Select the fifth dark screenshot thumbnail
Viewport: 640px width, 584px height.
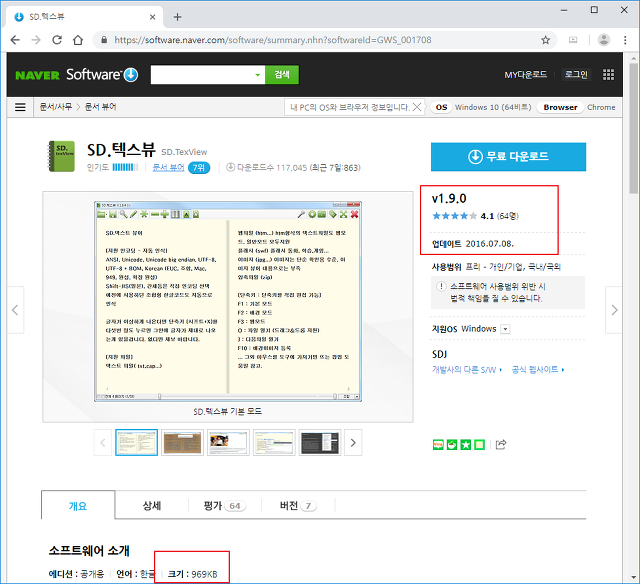click(x=320, y=442)
